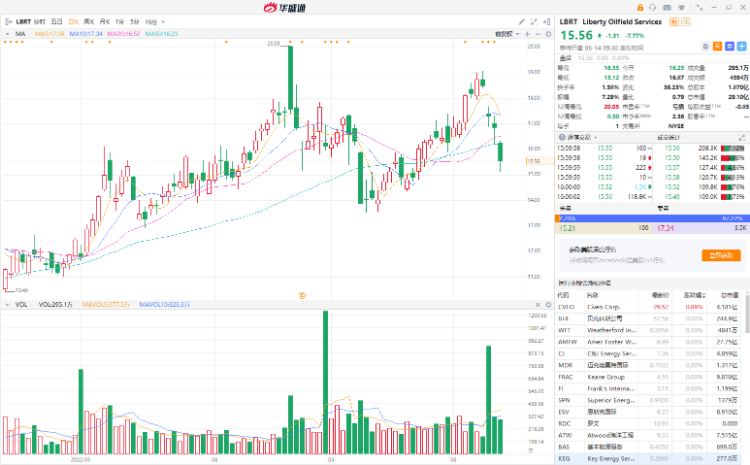This screenshot has width=750, height=465.
Task: Switch to intraday time-sharing tab
Action: click(39, 22)
